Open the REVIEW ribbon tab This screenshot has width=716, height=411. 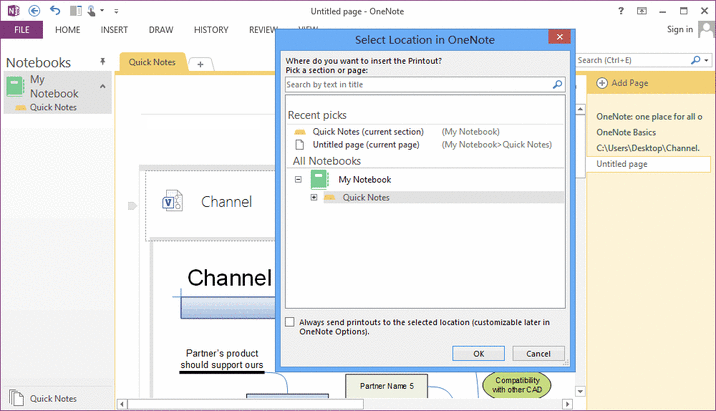pyautogui.click(x=263, y=30)
